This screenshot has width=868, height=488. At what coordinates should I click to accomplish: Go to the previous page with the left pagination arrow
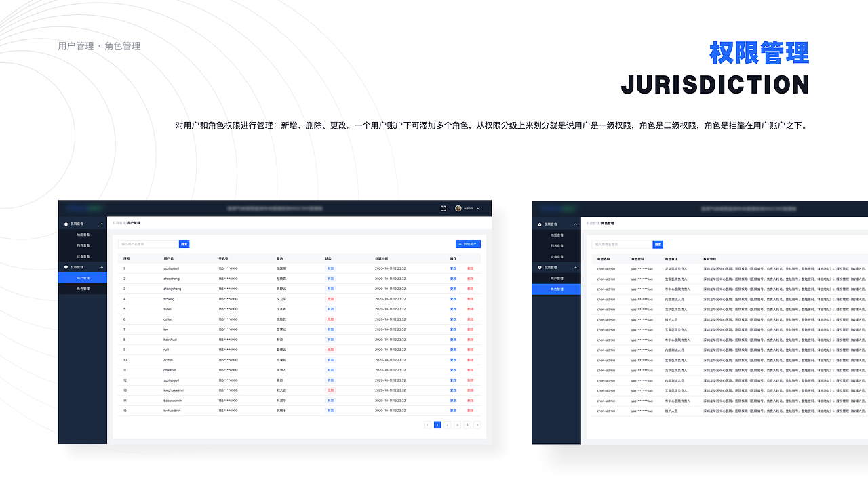[x=427, y=425]
